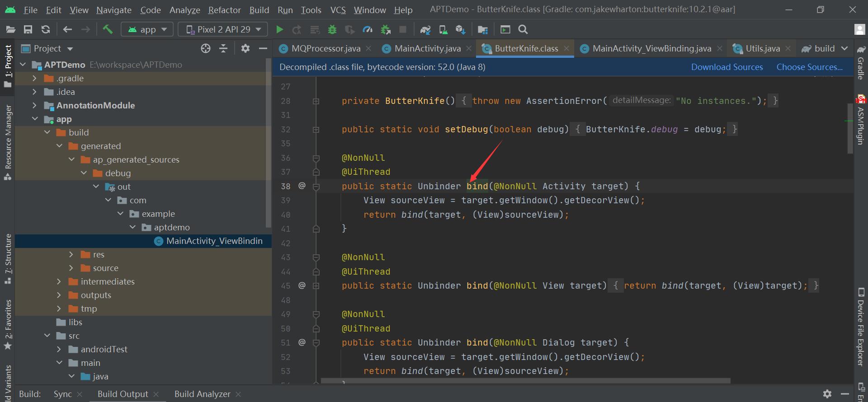Toggle the 7: Structure tool window

tap(8, 259)
